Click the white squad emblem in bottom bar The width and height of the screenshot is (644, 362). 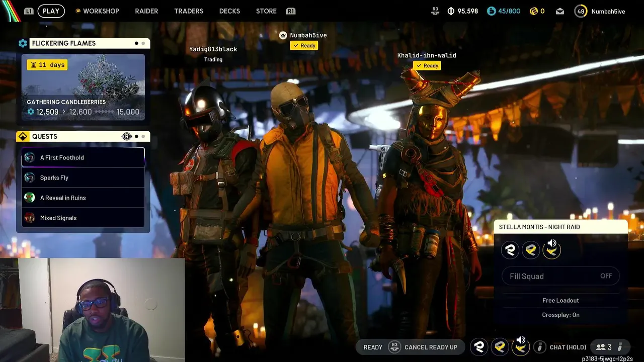[x=479, y=347]
